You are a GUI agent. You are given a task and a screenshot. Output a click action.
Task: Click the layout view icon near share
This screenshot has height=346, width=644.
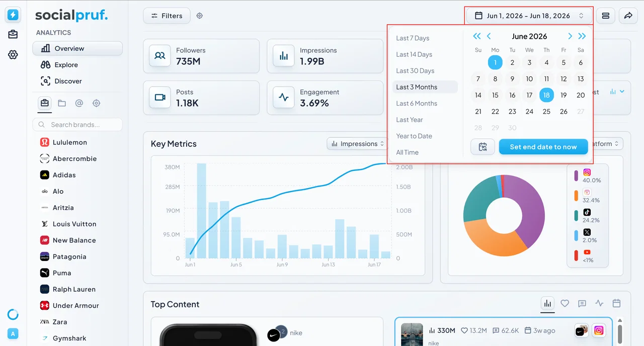pos(606,16)
